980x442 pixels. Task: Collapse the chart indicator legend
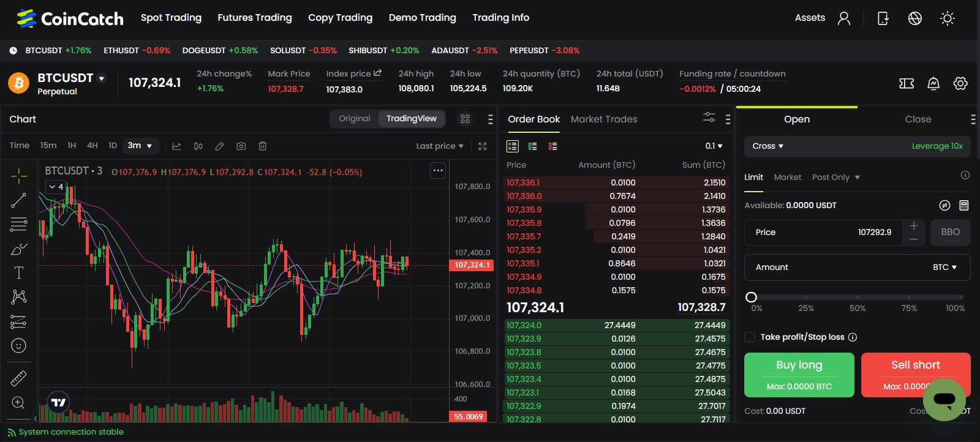point(56,187)
